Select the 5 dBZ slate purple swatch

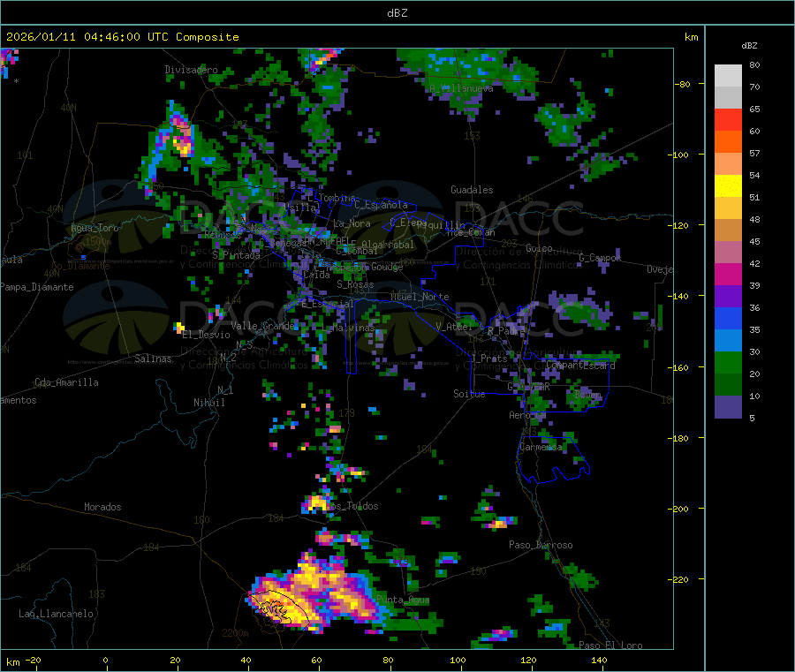click(728, 407)
